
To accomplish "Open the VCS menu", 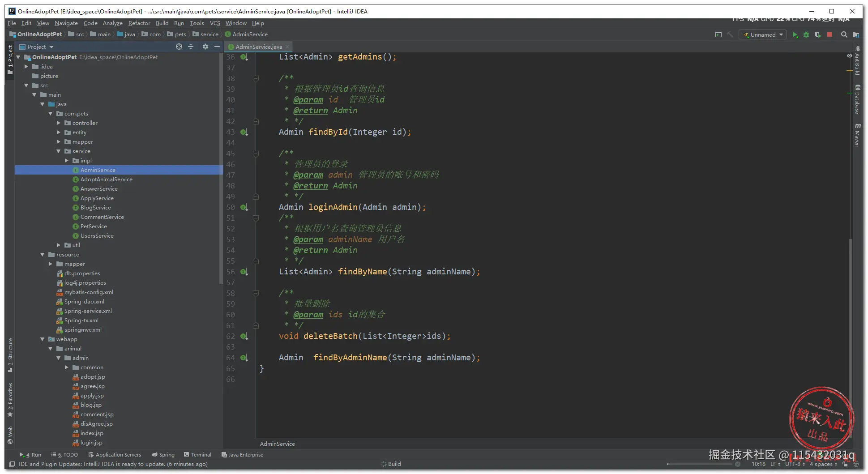I will (x=215, y=23).
